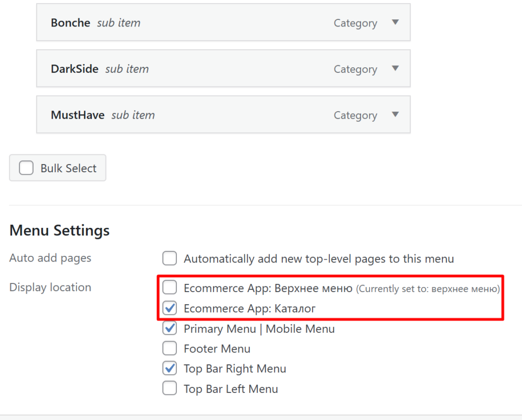
Task: Click the Category label on MustHave row
Action: click(x=355, y=116)
